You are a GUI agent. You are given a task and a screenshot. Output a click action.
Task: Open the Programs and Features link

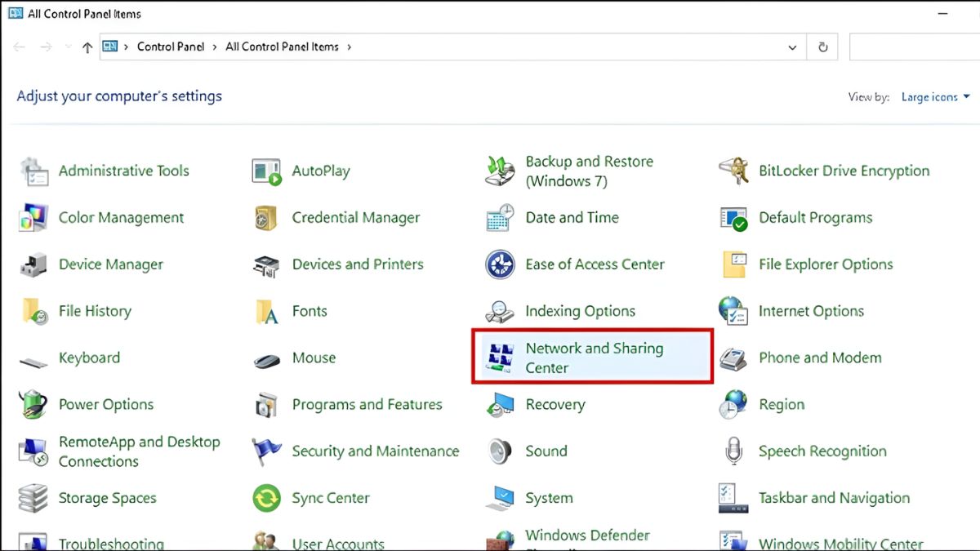tap(367, 404)
